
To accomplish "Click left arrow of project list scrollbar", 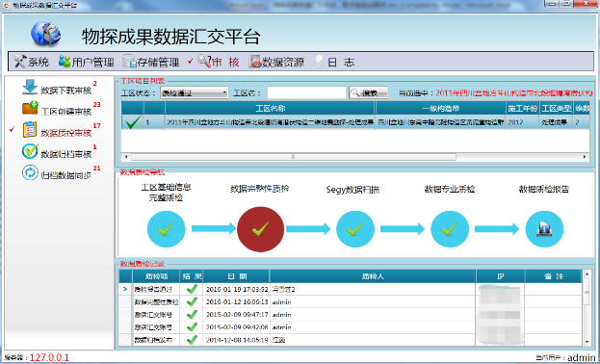I will (125, 157).
